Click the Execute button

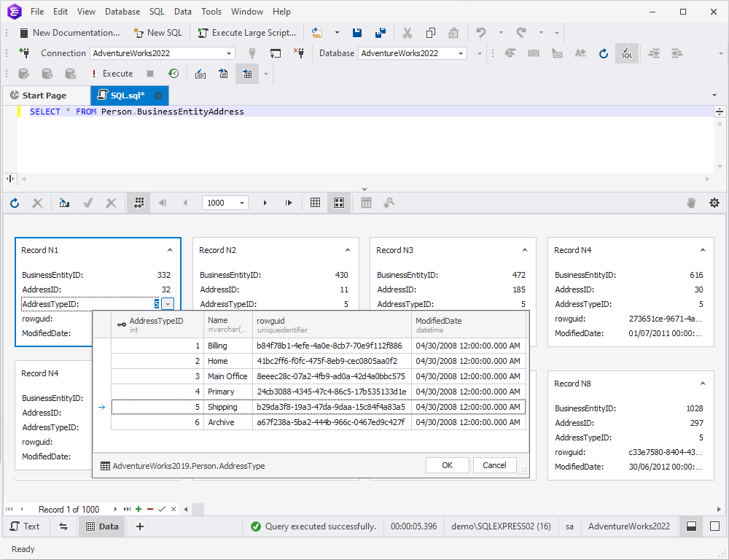tap(112, 74)
